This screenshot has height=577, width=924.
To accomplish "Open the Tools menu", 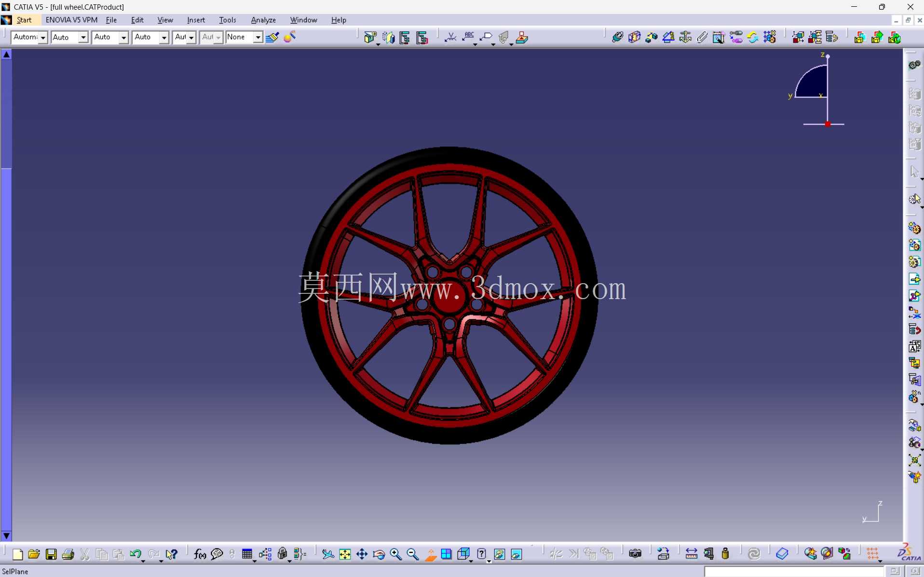I will coord(227,20).
